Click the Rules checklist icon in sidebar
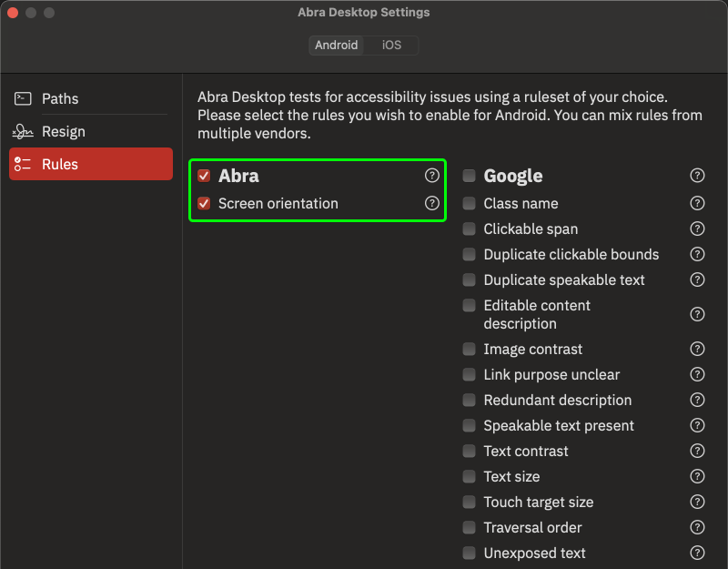This screenshot has width=728, height=569. (23, 164)
